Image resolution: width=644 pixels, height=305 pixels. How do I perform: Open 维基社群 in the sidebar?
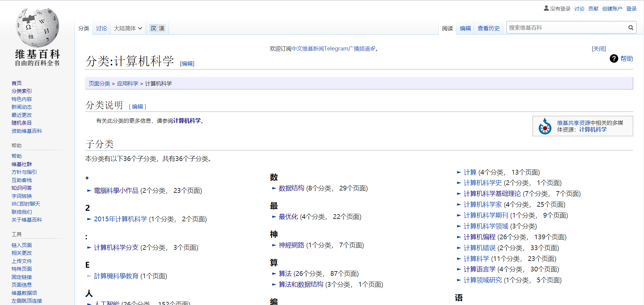coord(22,164)
